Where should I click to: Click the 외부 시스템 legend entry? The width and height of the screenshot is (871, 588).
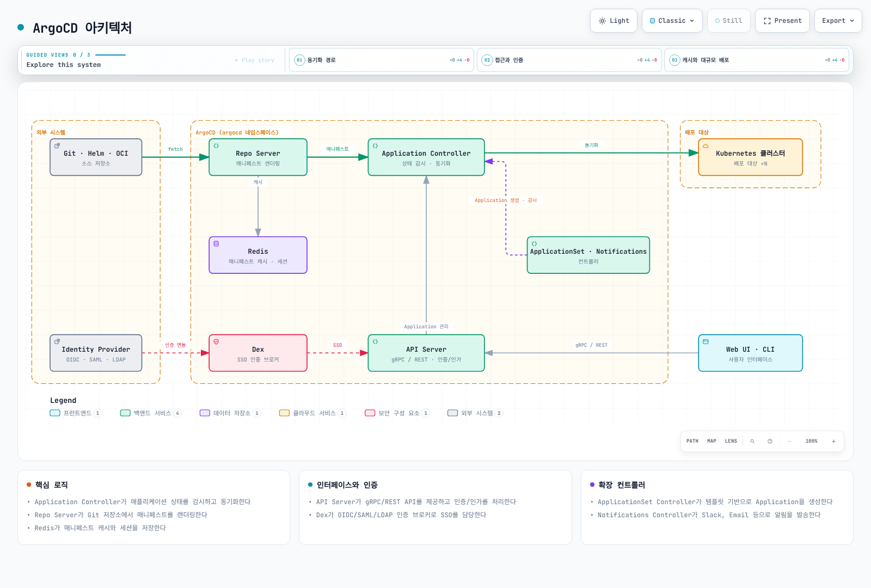(x=475, y=413)
